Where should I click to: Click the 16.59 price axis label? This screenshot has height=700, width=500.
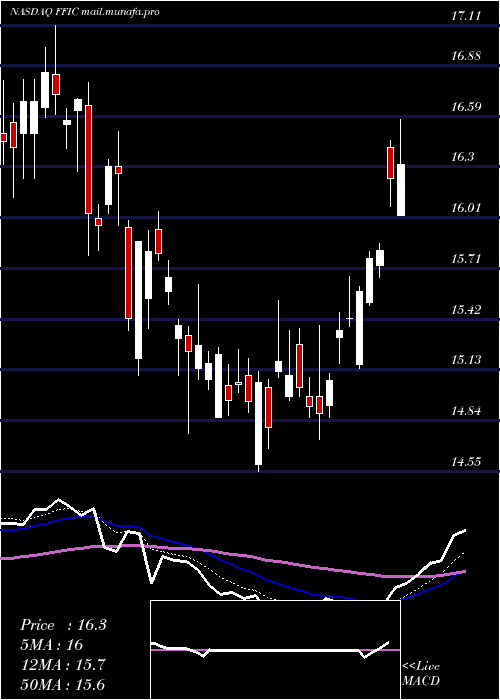(466, 107)
